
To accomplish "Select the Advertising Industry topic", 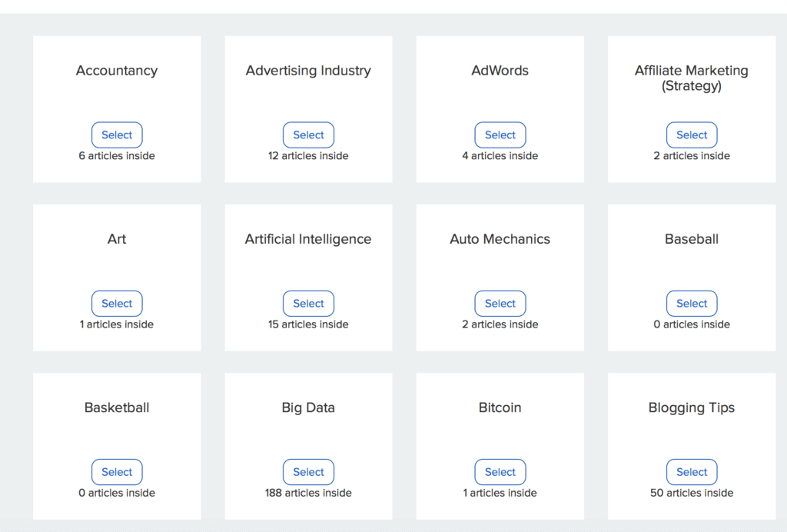I will tap(308, 135).
